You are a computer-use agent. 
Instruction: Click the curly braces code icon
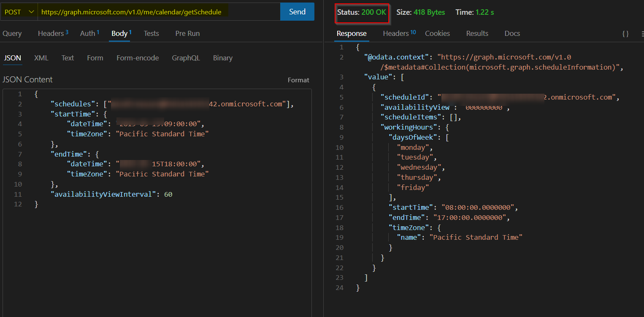[625, 33]
